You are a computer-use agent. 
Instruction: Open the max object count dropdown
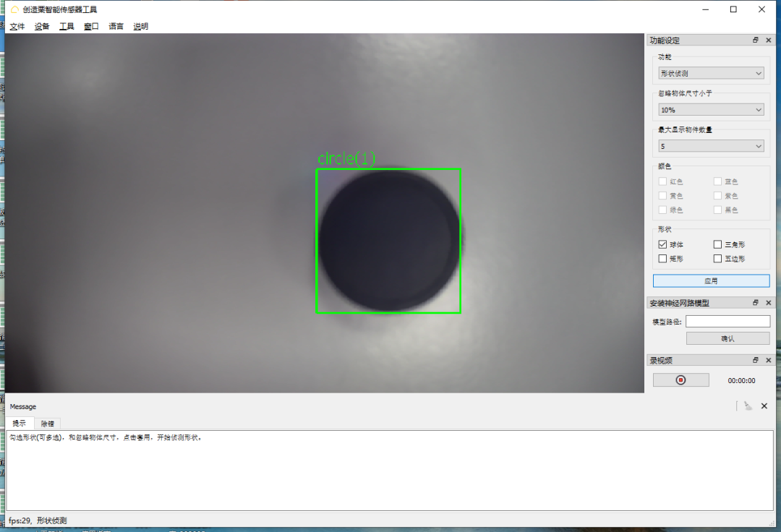pos(711,147)
